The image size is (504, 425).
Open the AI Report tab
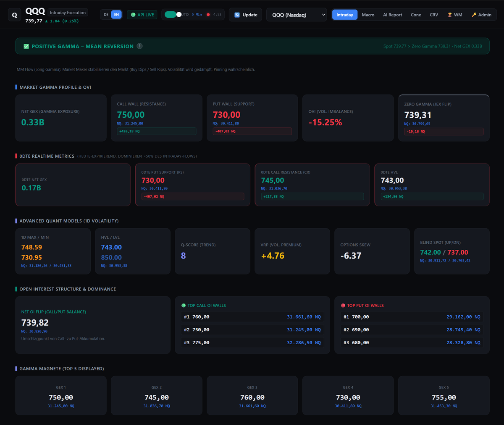(x=392, y=15)
